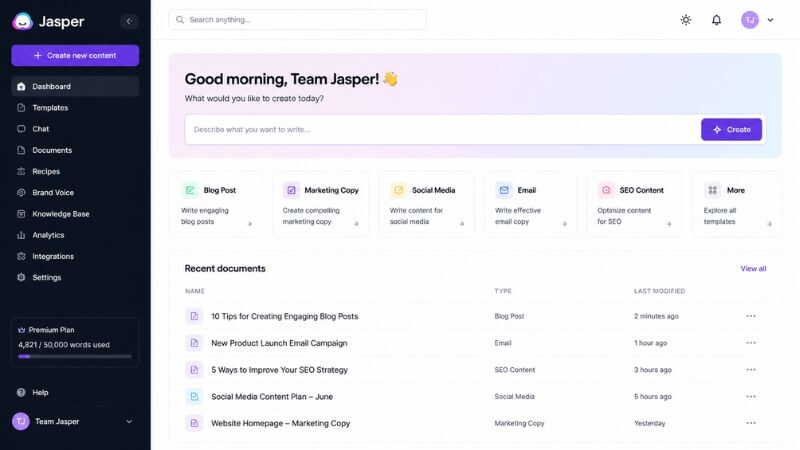Open Knowledge Base in the sidebar
800x450 pixels.
[75, 214]
